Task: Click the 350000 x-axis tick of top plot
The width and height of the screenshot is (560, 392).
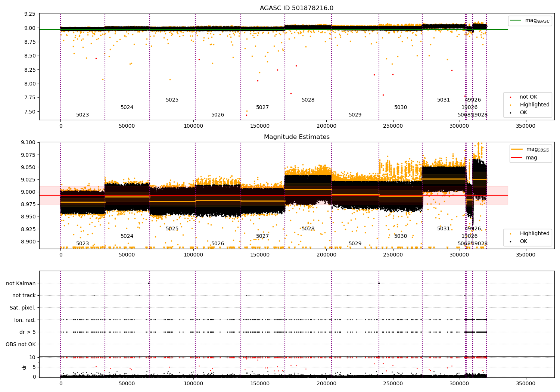Action: click(526, 126)
